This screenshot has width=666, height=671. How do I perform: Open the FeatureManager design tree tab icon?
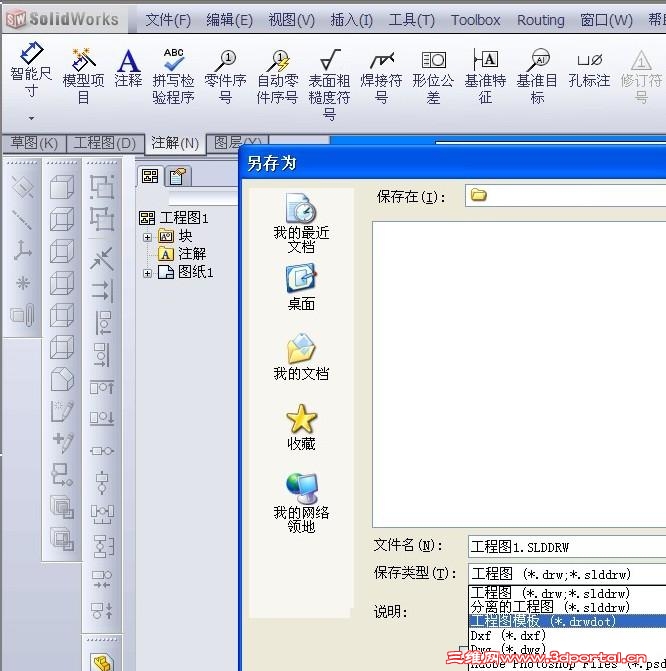pos(150,176)
